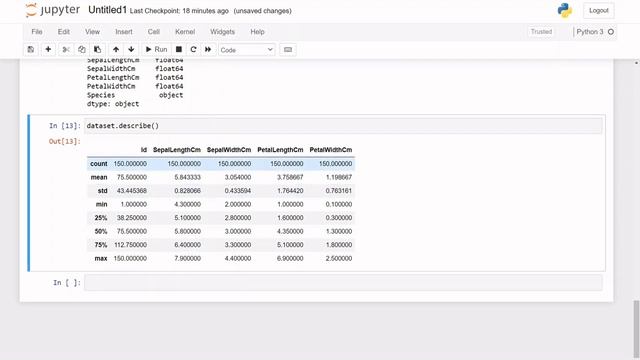Click the PetalWidthCm column header
The width and height of the screenshot is (640, 360).
tap(331, 150)
